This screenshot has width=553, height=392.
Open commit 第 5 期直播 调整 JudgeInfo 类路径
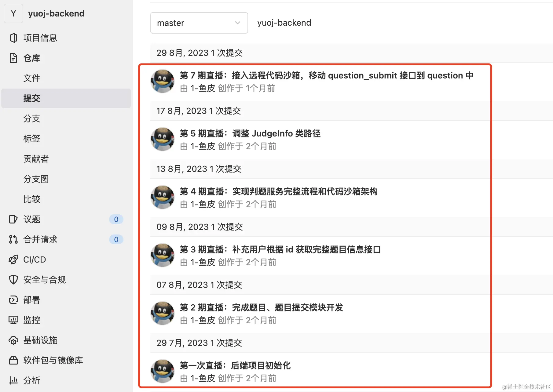coord(250,133)
